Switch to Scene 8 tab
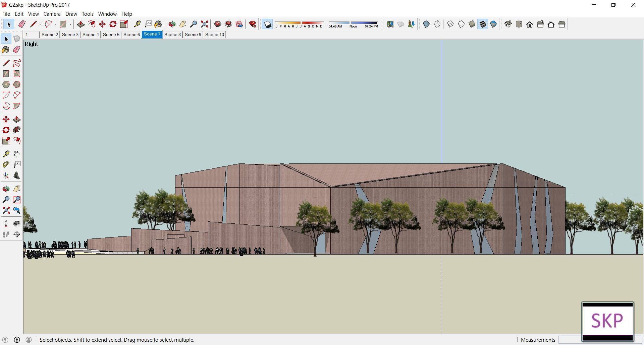Screen dimensions: 644x345 (x=172, y=34)
